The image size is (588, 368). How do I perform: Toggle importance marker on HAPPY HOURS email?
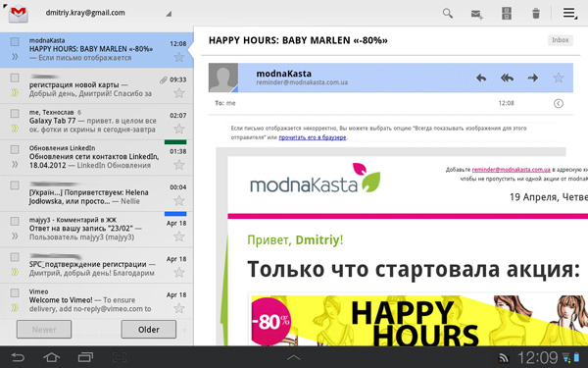(15, 57)
